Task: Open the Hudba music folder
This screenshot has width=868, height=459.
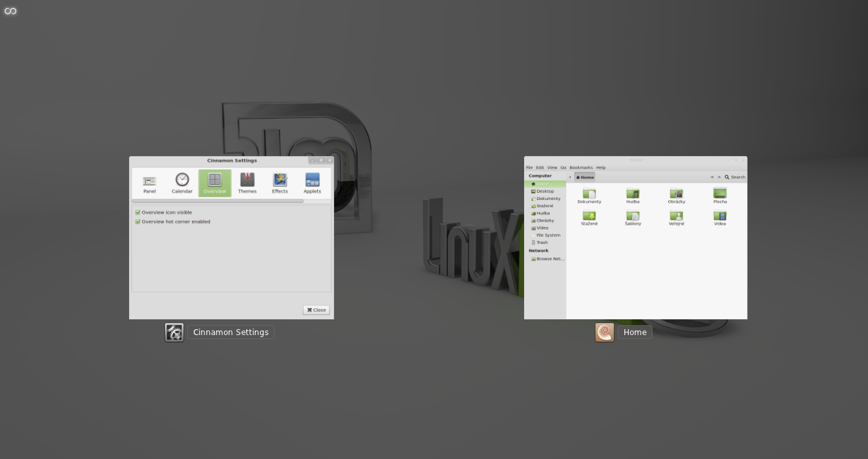Action: (x=633, y=194)
